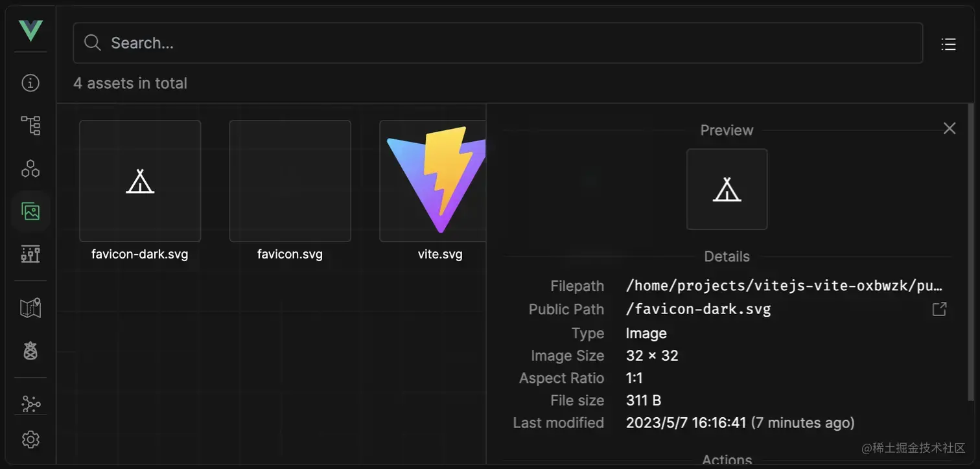Close the asset Preview panel
980x469 pixels.
(x=949, y=128)
